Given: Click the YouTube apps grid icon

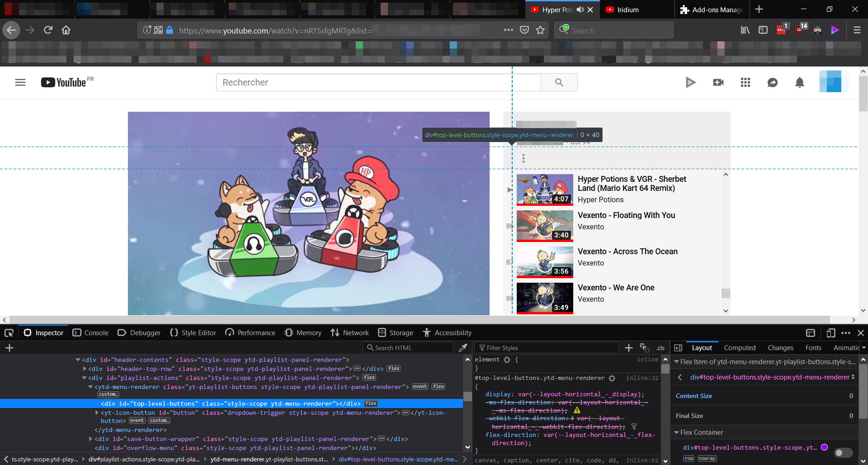Looking at the screenshot, I should tap(745, 82).
